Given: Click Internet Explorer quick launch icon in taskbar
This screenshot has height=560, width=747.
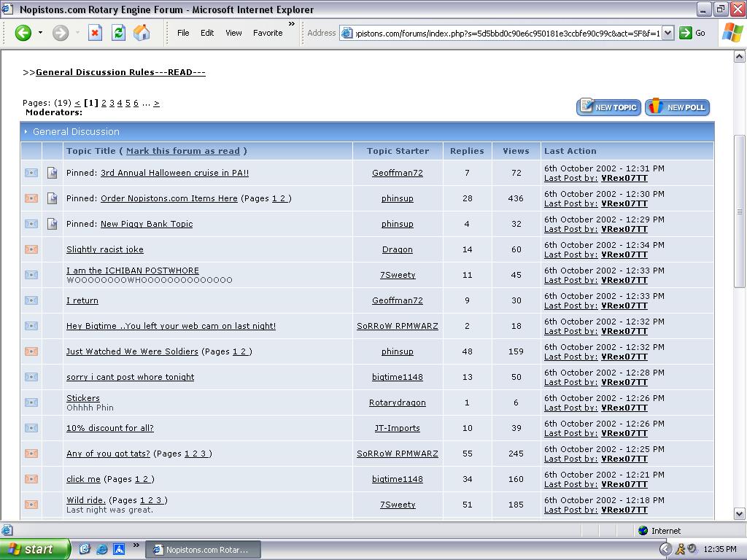Looking at the screenshot, I should tap(102, 549).
